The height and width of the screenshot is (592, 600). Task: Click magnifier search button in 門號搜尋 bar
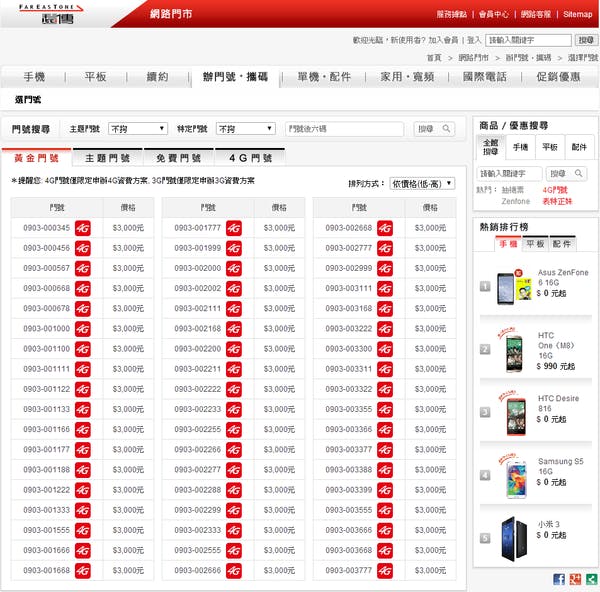point(434,129)
